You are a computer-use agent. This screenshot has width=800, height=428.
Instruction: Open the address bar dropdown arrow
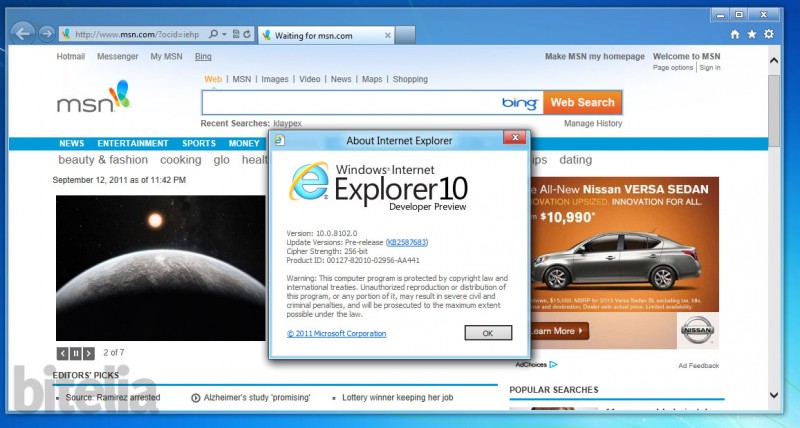pos(224,34)
